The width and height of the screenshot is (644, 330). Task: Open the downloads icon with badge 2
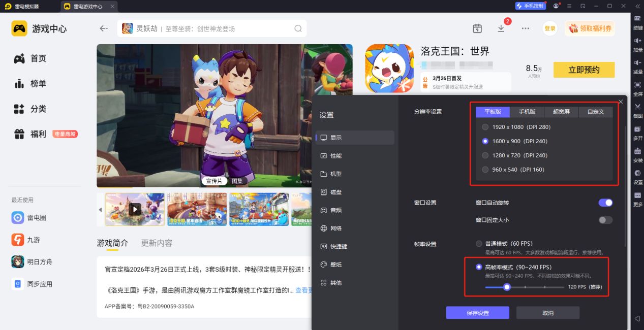point(501,28)
